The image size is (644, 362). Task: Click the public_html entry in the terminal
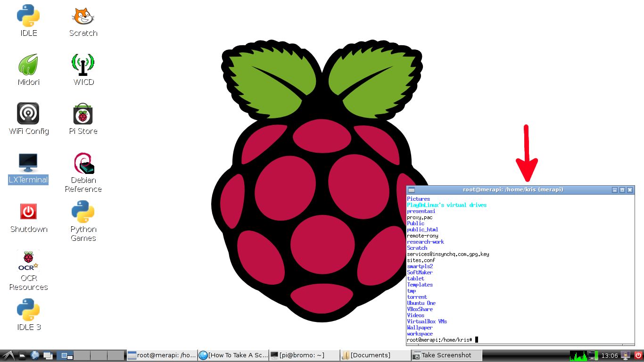[x=423, y=230]
